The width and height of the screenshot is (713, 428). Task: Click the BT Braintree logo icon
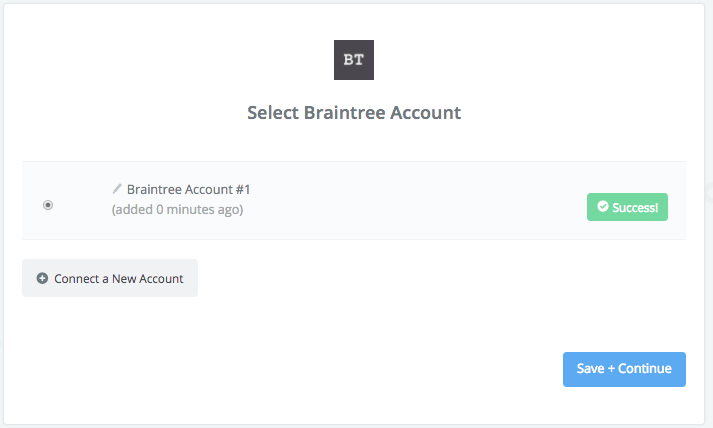354,60
